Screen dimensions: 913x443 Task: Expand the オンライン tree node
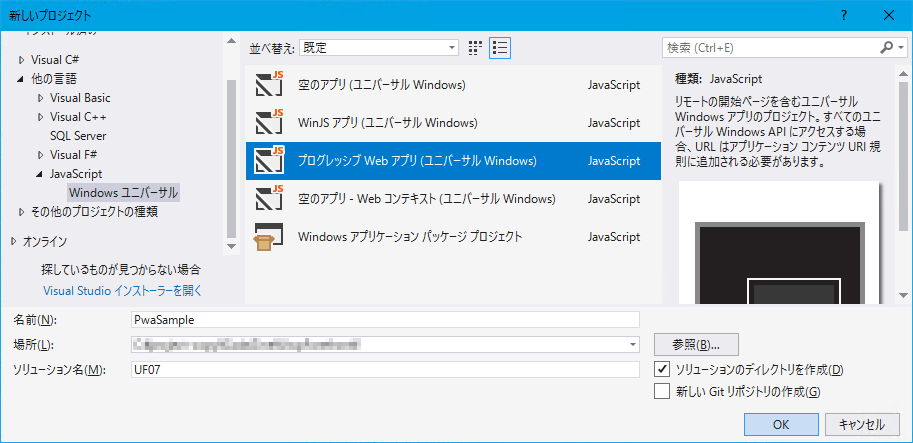[15, 241]
